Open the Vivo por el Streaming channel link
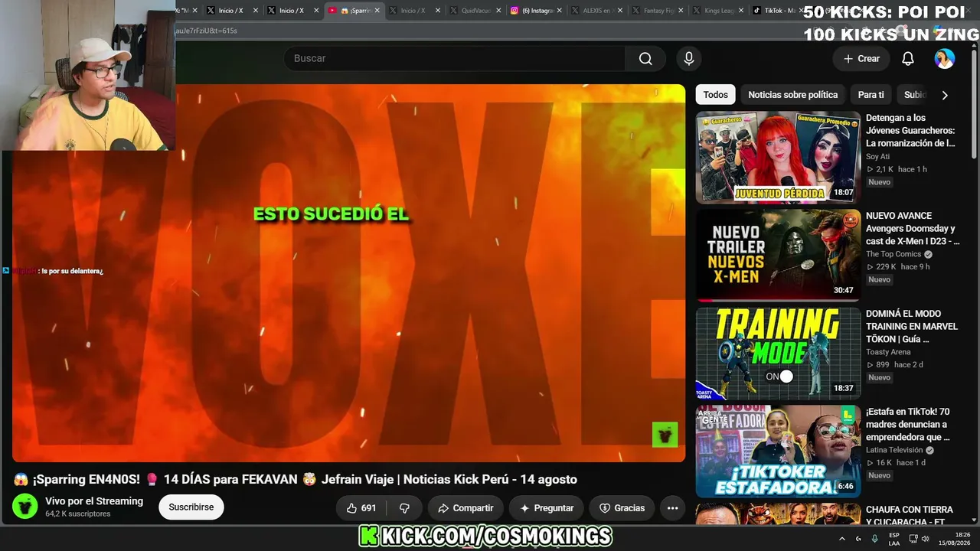Screen dimensions: 980x551 click(x=94, y=501)
